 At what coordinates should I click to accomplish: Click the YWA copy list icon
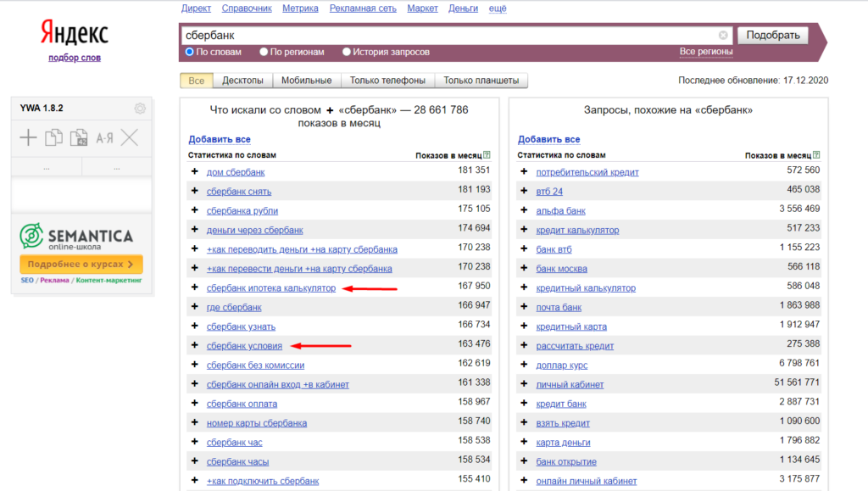pyautogui.click(x=54, y=137)
